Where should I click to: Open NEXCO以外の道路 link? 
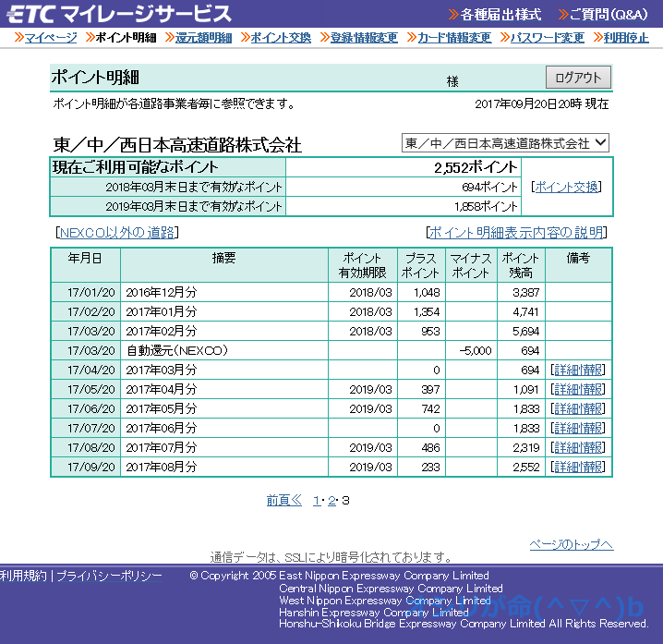point(117,232)
